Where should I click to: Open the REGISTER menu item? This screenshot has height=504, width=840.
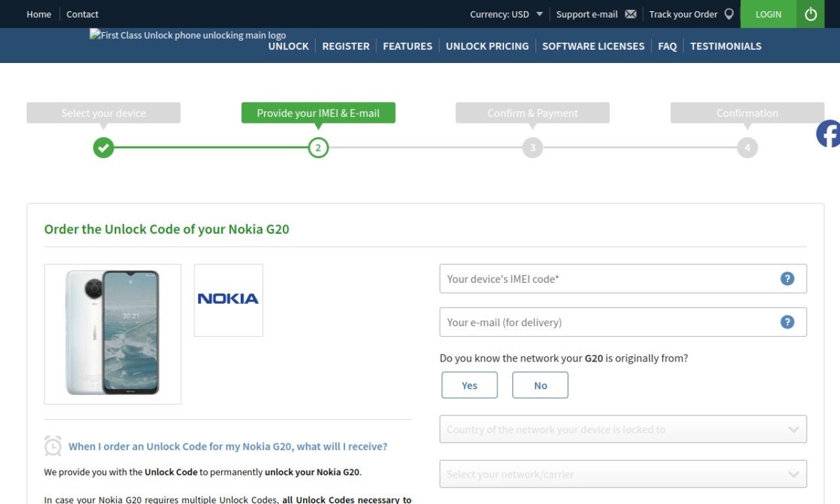[x=346, y=46]
